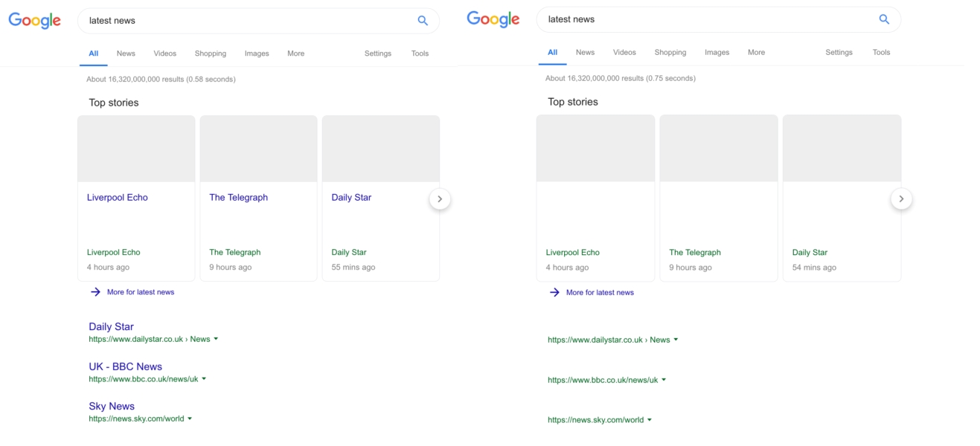Open the Sky News result title
Screen dimensions: 980x446
(112, 406)
